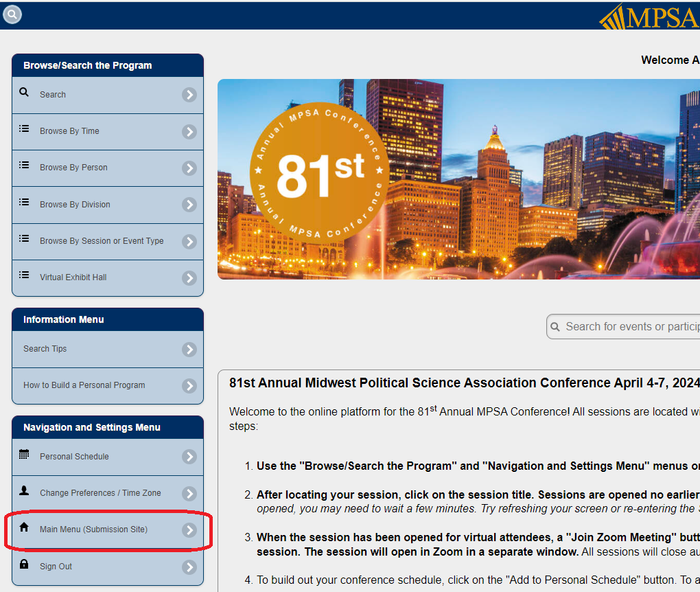
Task: Click the arrow chevron on Virtual Exhibit Hall row
Action: (x=189, y=278)
